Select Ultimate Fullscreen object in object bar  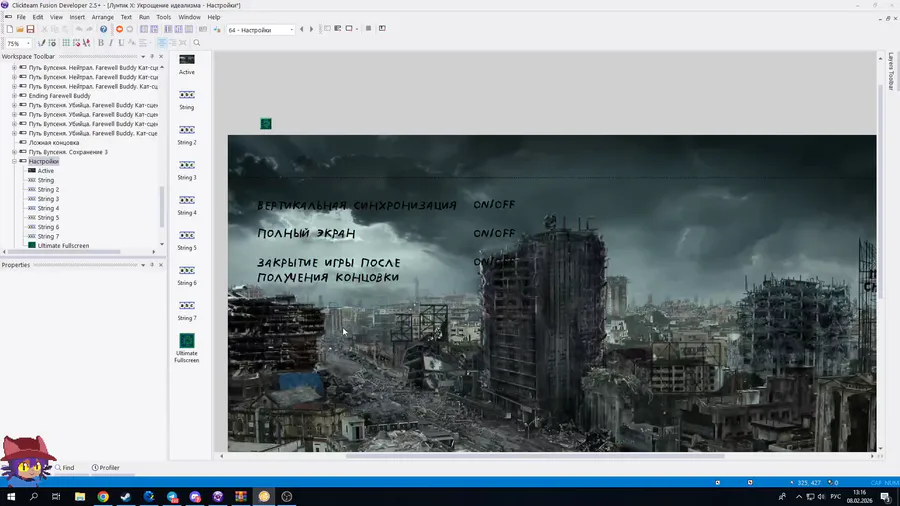(187, 348)
